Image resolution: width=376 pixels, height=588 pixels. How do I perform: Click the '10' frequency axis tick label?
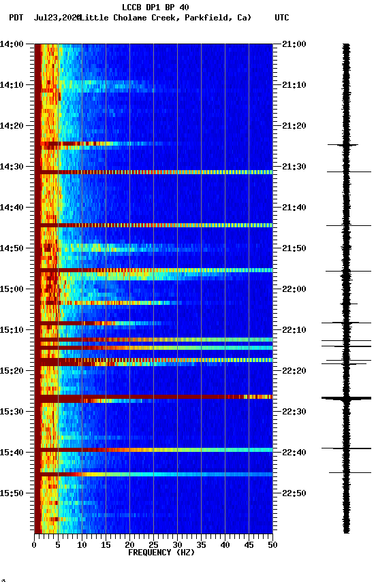coord(82,545)
